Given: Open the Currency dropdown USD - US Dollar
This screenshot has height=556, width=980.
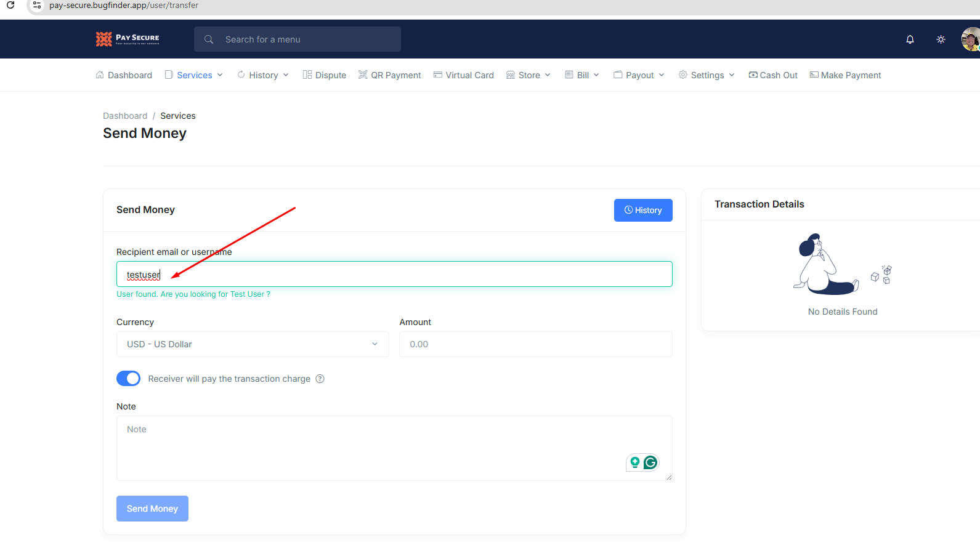Looking at the screenshot, I should click(x=253, y=344).
